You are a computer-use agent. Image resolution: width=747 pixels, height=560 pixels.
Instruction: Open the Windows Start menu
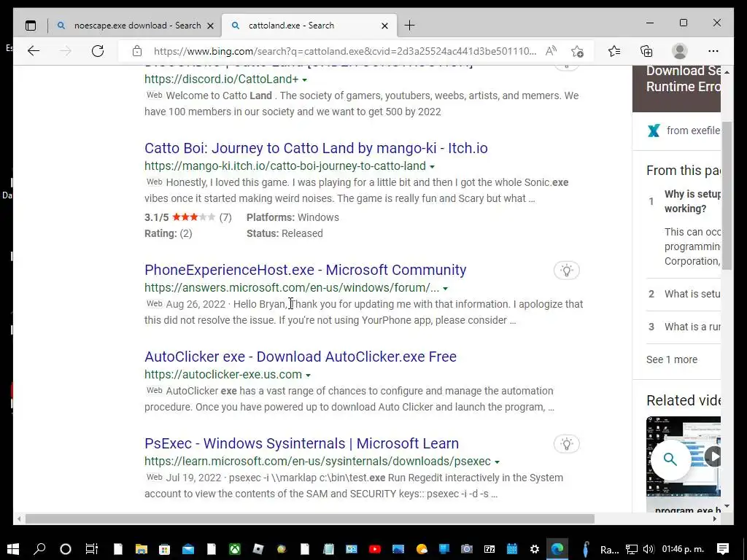pos(13,549)
